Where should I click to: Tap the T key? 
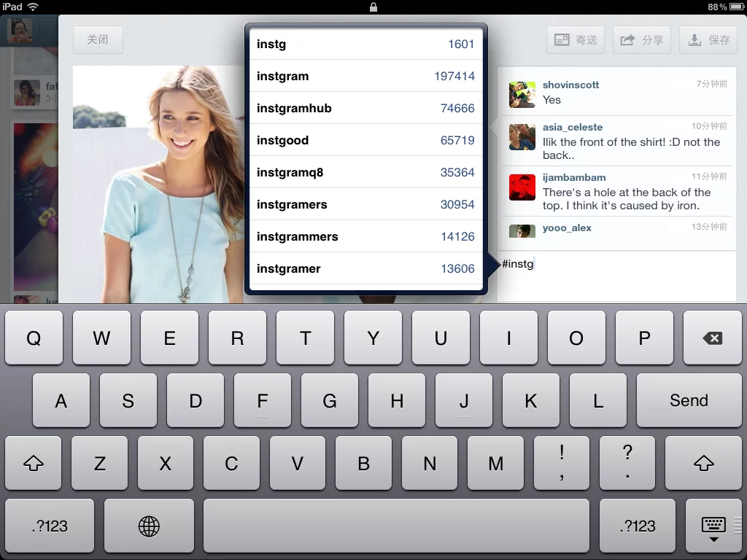coord(306,338)
